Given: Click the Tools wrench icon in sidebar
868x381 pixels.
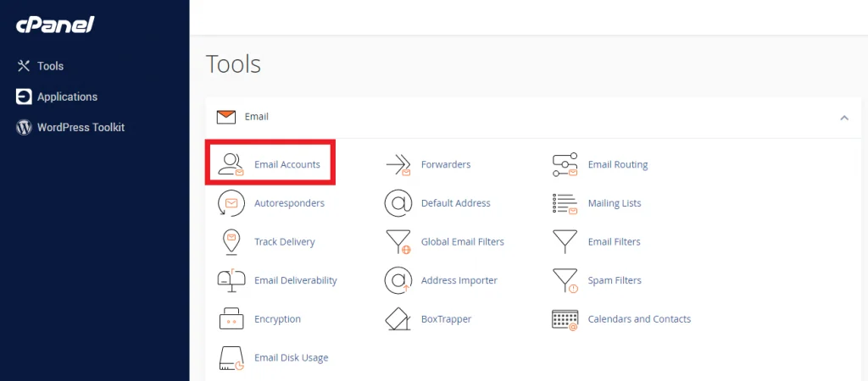Looking at the screenshot, I should click(23, 66).
